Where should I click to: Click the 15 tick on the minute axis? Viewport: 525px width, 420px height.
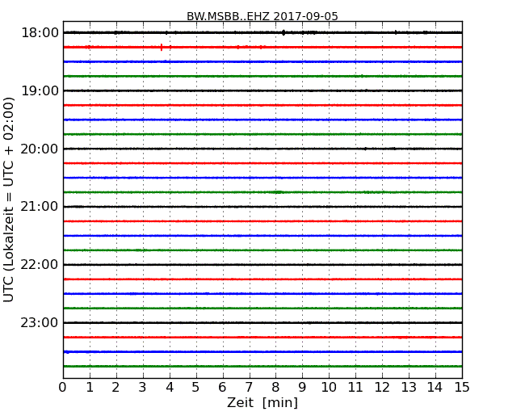pyautogui.click(x=462, y=387)
